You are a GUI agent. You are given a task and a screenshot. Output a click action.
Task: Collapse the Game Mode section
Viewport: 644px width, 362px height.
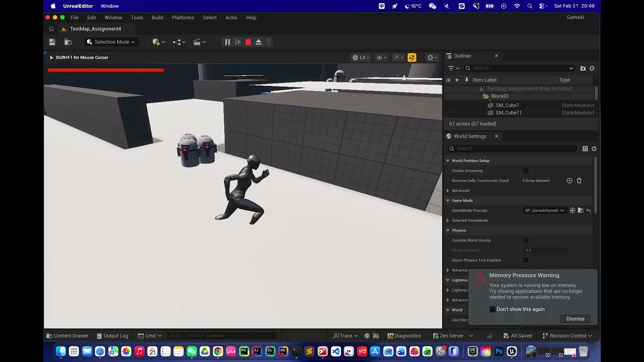[448, 201]
